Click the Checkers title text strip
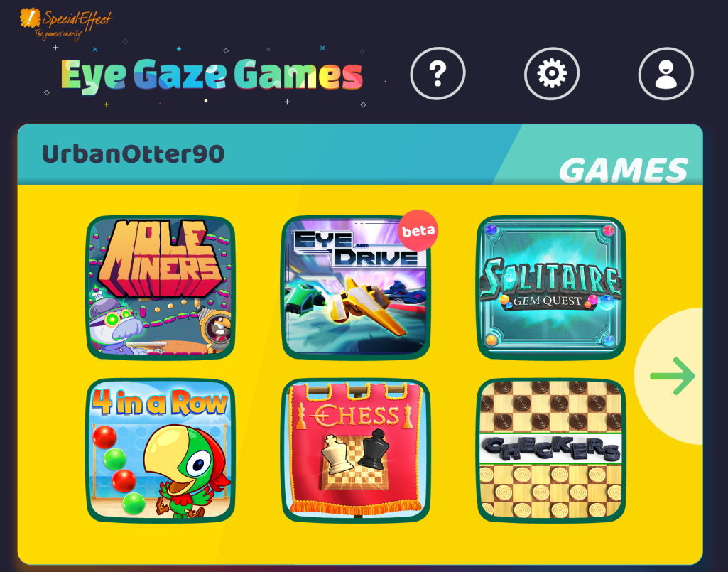Screen dimensions: 728x572 point(551,449)
